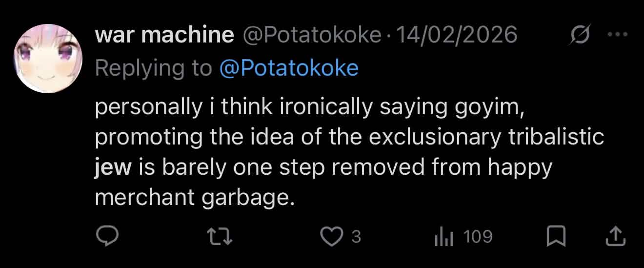
Task: Click the last line 'merchant garbage.'
Action: (195, 198)
